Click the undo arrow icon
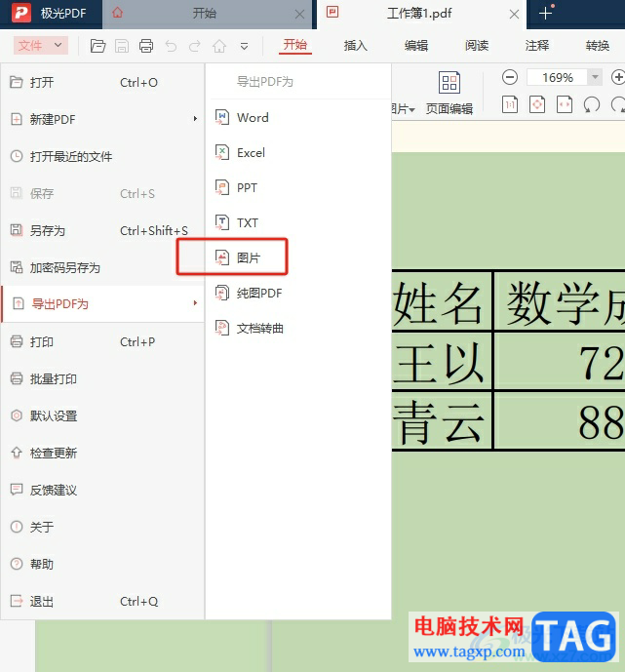The height and width of the screenshot is (672, 625). 171,46
